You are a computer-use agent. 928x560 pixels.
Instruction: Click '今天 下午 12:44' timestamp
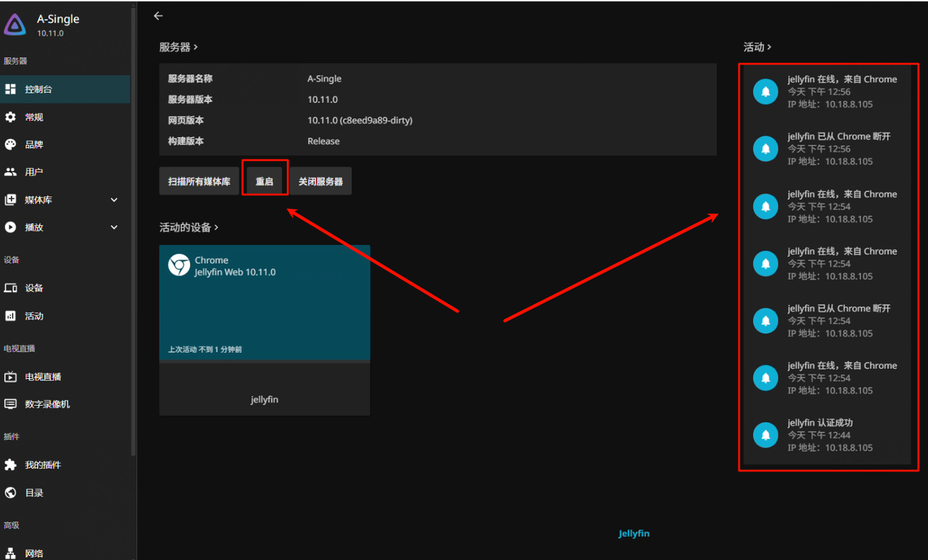(819, 435)
